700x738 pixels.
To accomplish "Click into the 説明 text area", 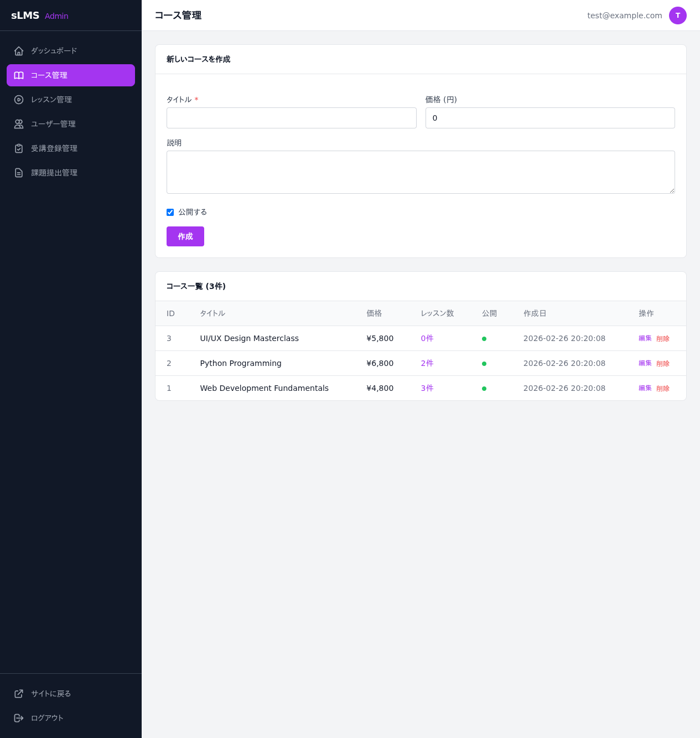I will (421, 172).
